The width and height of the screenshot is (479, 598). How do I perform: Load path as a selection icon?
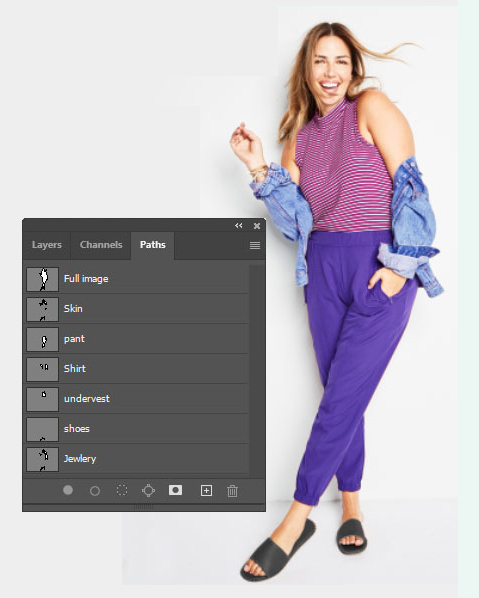122,490
